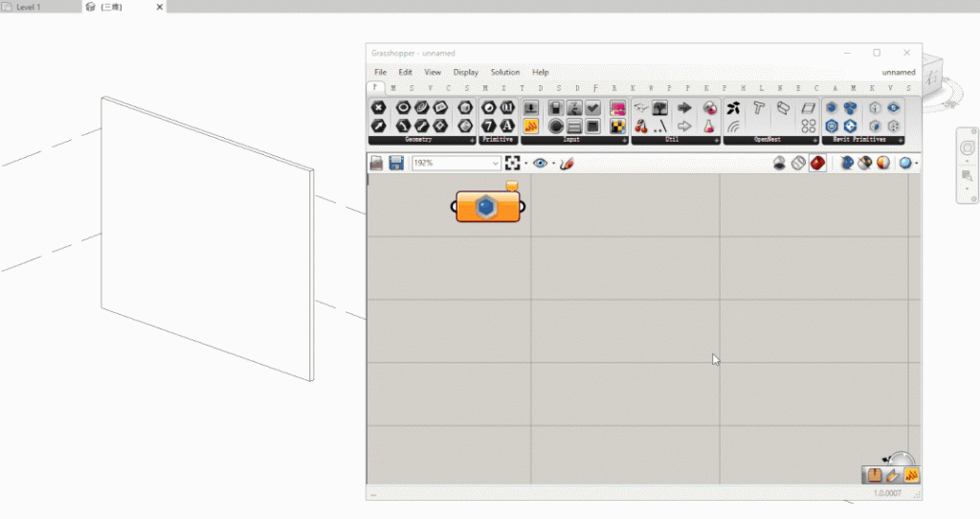This screenshot has width=980, height=519.
Task: Add the Text A primitive parameter
Action: 507,125
